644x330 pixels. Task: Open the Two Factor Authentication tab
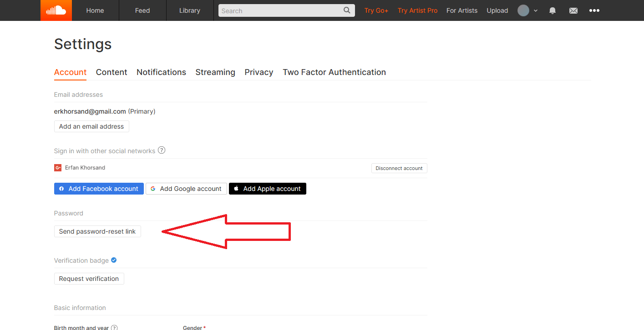335,72
